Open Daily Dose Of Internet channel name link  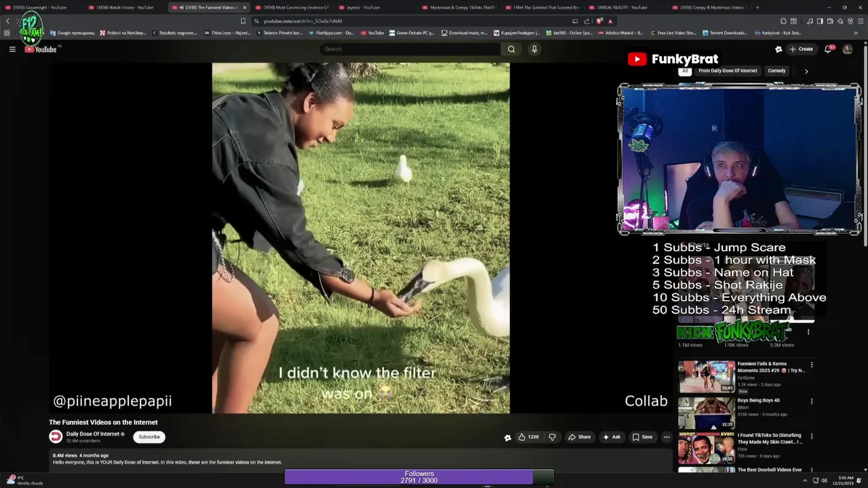(92, 434)
